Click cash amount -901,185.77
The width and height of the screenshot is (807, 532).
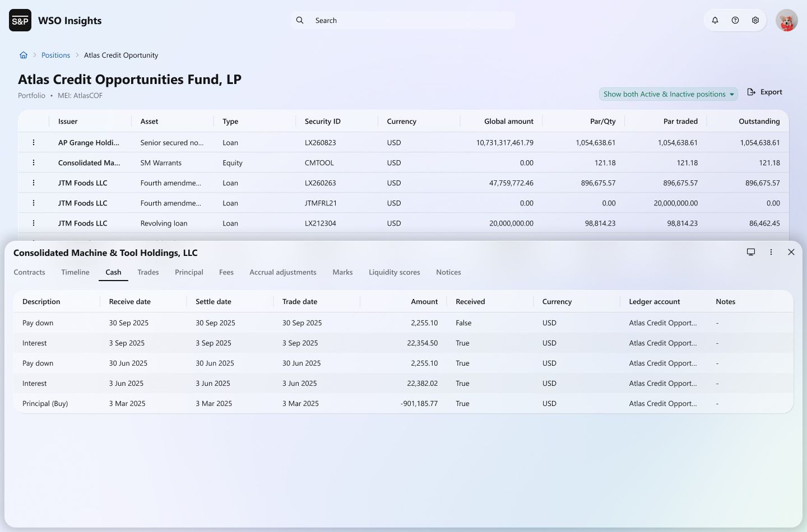pyautogui.click(x=419, y=404)
